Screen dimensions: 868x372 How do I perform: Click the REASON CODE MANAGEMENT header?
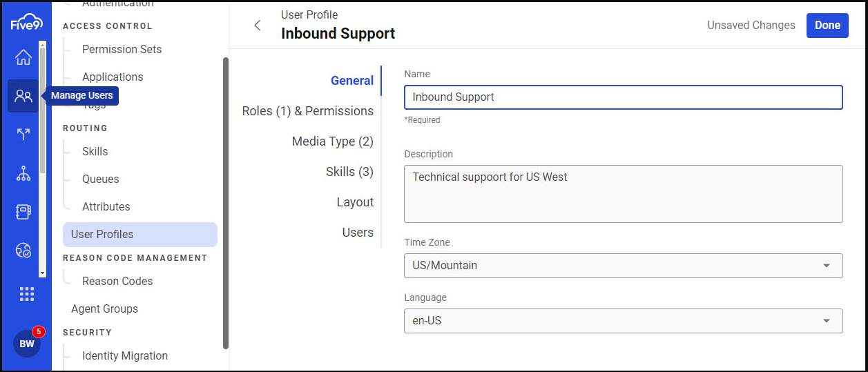(x=135, y=258)
